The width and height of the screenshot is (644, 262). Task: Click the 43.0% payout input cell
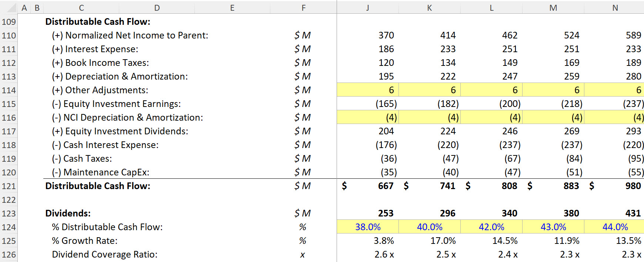553,227
